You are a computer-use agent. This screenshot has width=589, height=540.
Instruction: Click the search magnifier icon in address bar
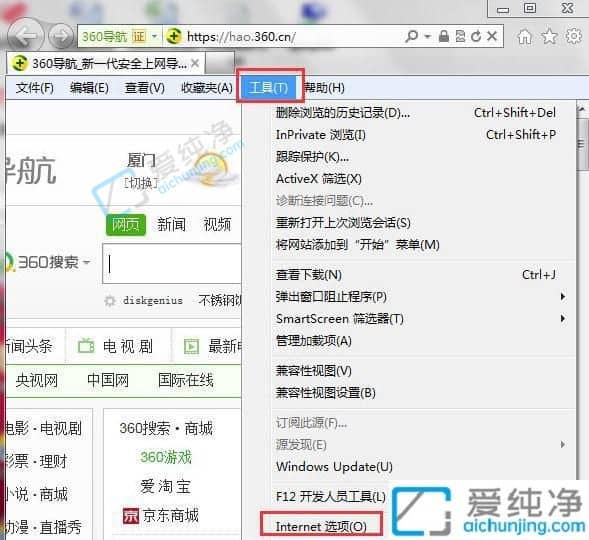[412, 36]
